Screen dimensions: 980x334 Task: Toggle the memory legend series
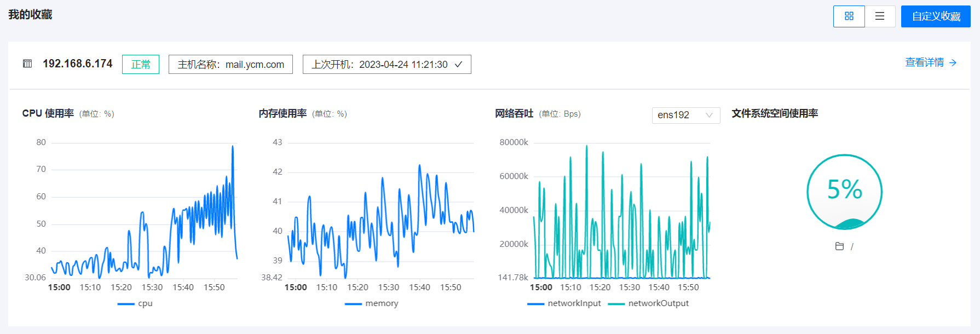372,303
